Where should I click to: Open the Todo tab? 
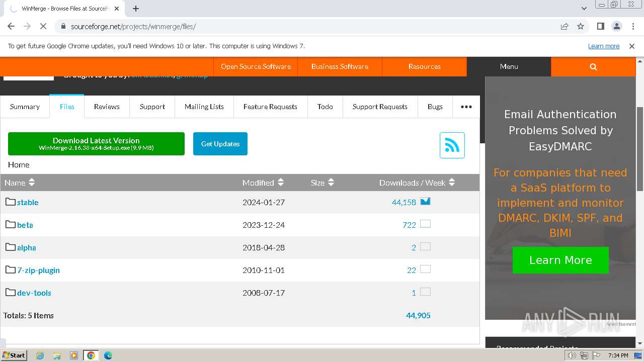pos(325,107)
